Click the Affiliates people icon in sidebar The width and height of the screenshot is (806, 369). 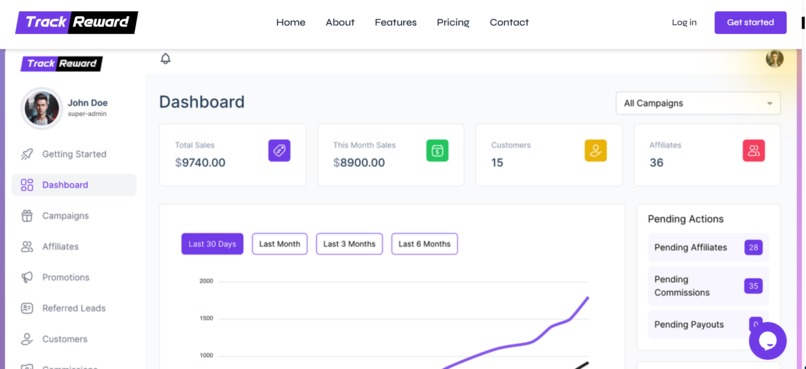(x=27, y=247)
